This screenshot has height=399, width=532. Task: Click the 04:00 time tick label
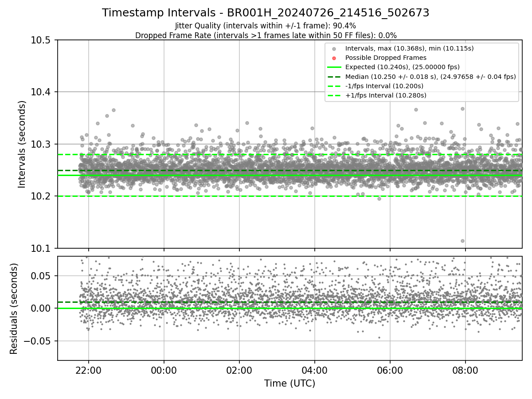[315, 370]
